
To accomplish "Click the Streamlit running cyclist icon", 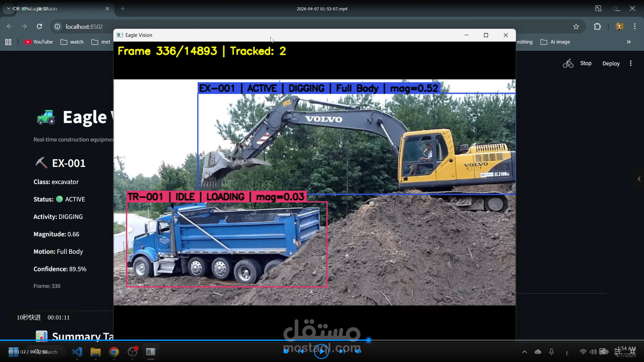I will pos(568,63).
